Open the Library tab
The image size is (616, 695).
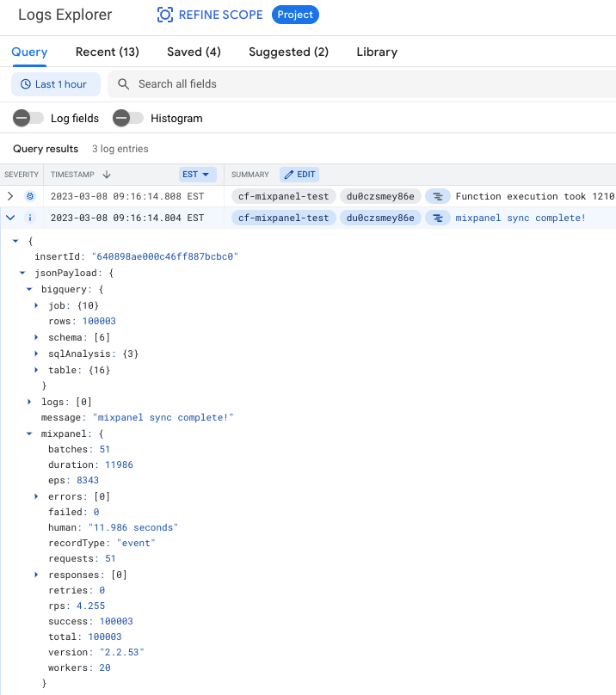[x=377, y=52]
